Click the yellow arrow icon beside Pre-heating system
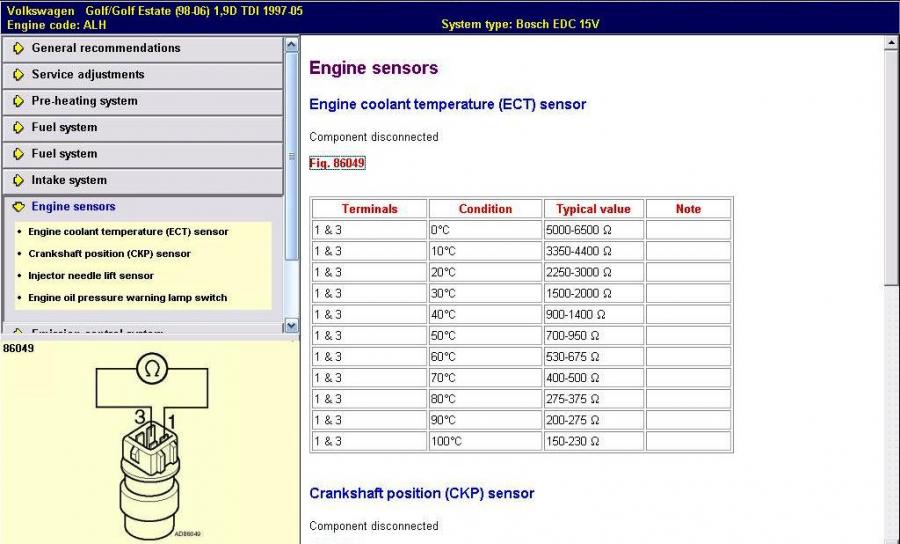The width and height of the screenshot is (900, 544). (x=18, y=101)
